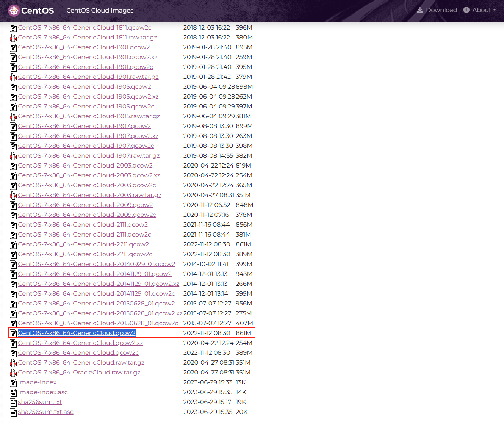
Task: Click the About info icon
Action: (466, 10)
